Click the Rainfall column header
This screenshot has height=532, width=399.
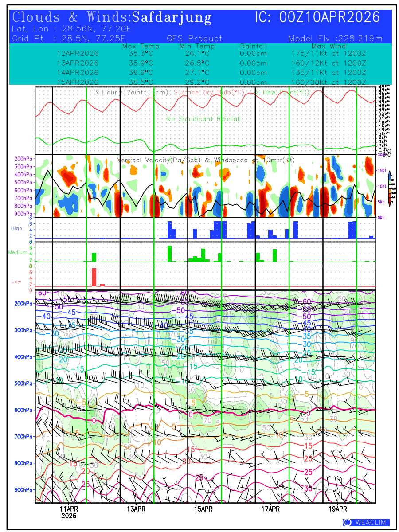[253, 46]
